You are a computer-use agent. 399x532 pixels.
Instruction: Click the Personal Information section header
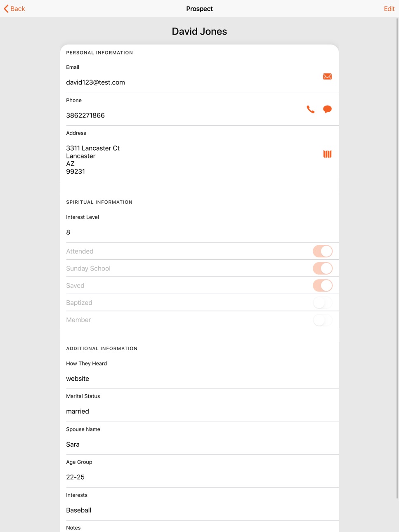[99, 53]
